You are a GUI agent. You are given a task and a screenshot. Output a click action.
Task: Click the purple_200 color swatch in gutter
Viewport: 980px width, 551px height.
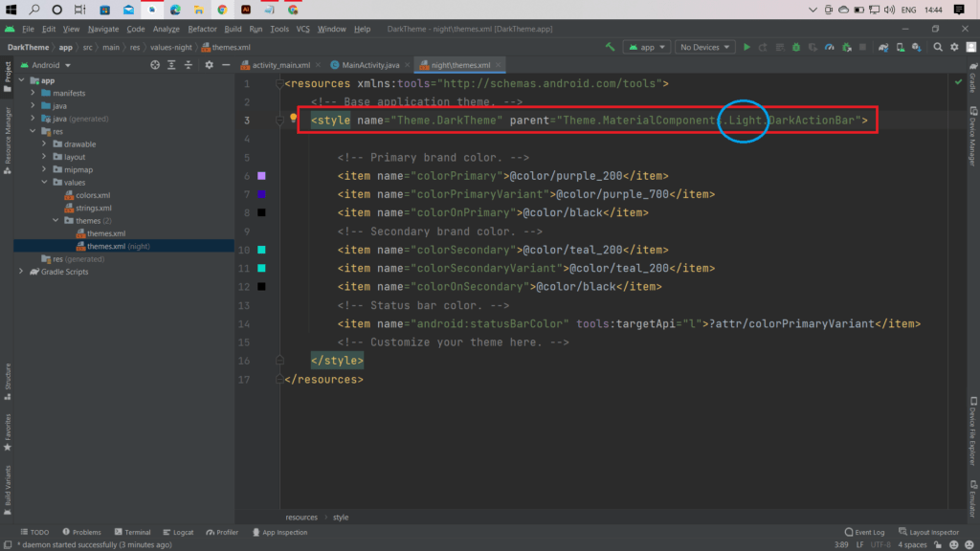[x=261, y=176]
